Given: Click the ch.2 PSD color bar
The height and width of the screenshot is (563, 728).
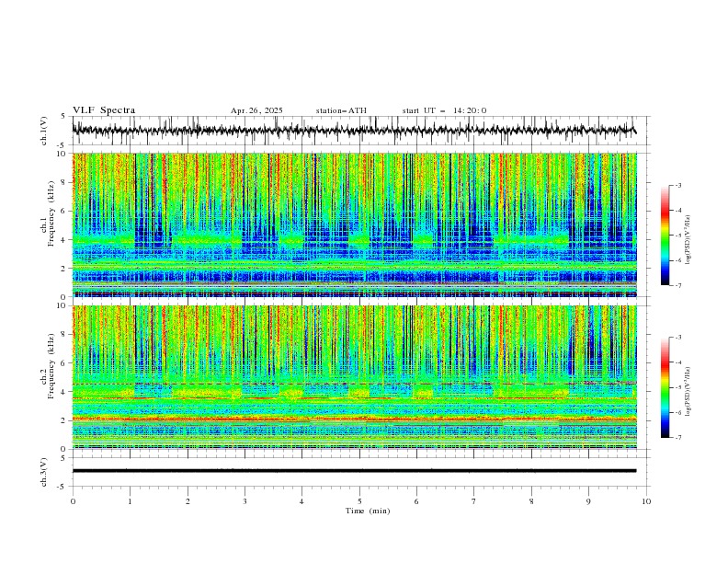Looking at the screenshot, I should click(665, 387).
